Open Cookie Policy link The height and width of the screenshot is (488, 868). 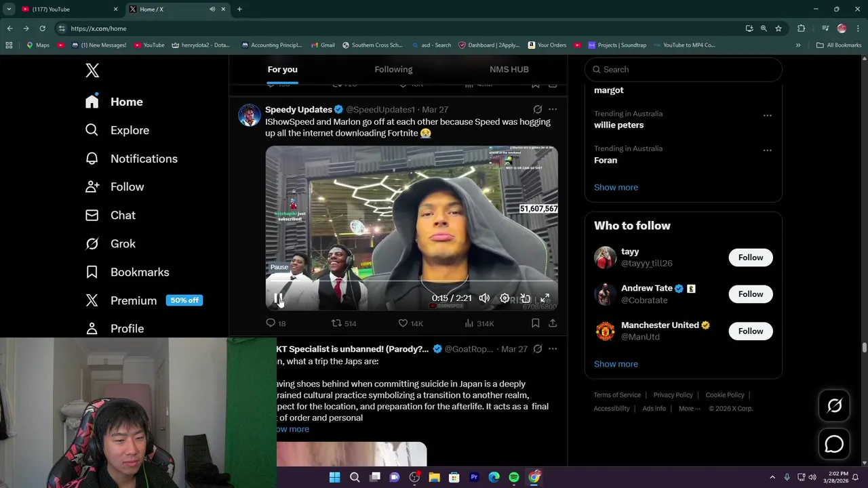[725, 395]
